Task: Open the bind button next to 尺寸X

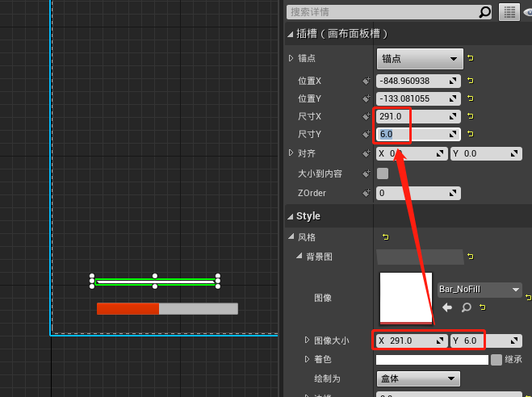Action: (x=366, y=116)
